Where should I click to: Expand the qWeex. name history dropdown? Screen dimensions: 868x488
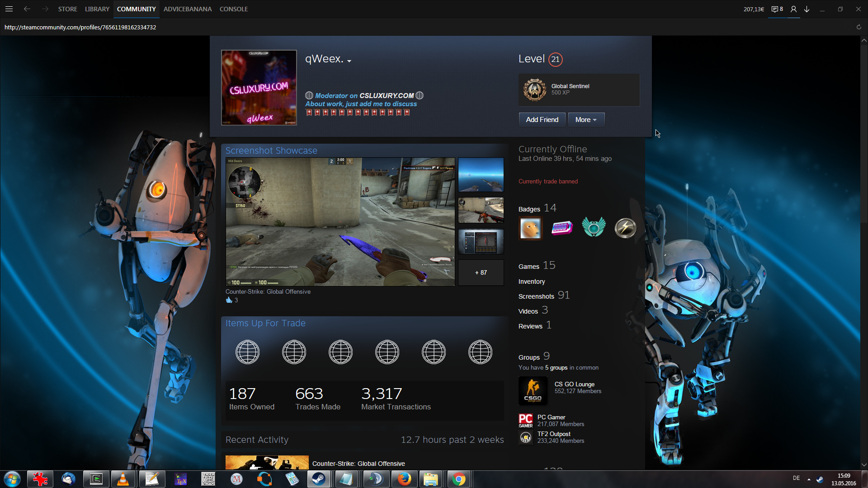[349, 61]
